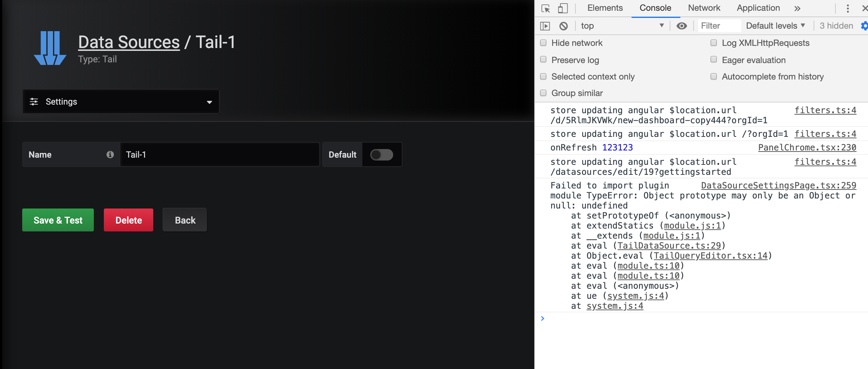
Task: Open console settings gear icon
Action: click(865, 25)
